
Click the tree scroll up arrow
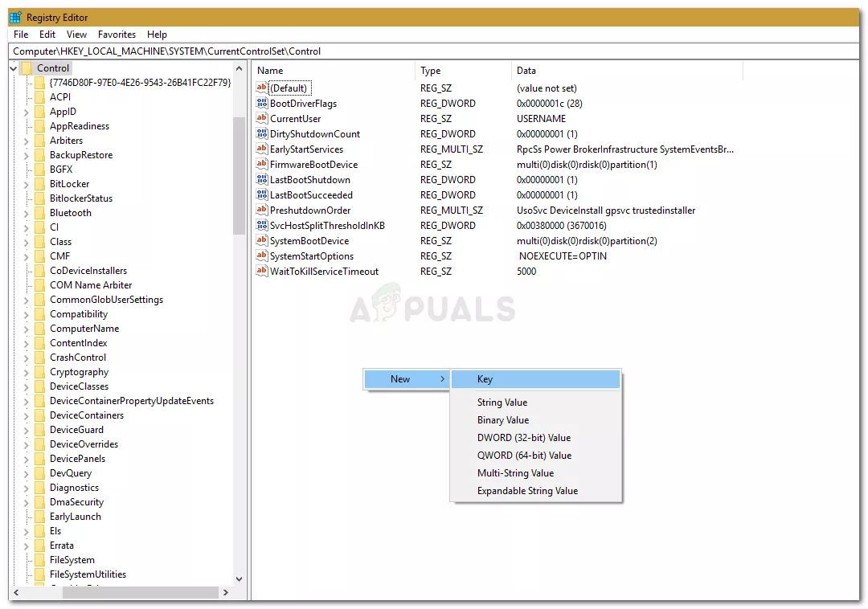pyautogui.click(x=240, y=68)
